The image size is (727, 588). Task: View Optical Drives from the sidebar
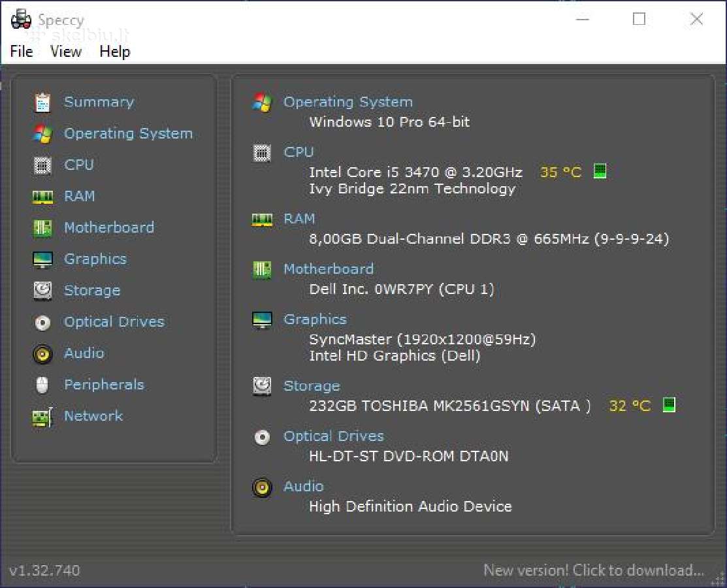pyautogui.click(x=114, y=322)
